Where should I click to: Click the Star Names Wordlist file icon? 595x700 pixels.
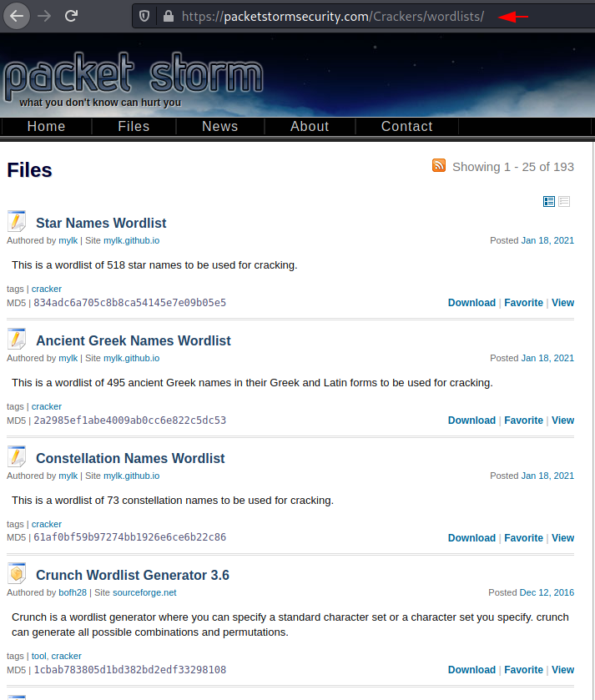[17, 221]
